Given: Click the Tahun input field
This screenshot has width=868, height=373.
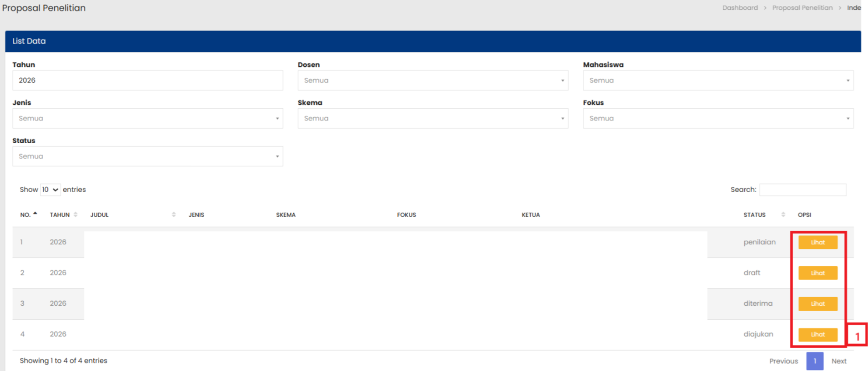Looking at the screenshot, I should [147, 80].
